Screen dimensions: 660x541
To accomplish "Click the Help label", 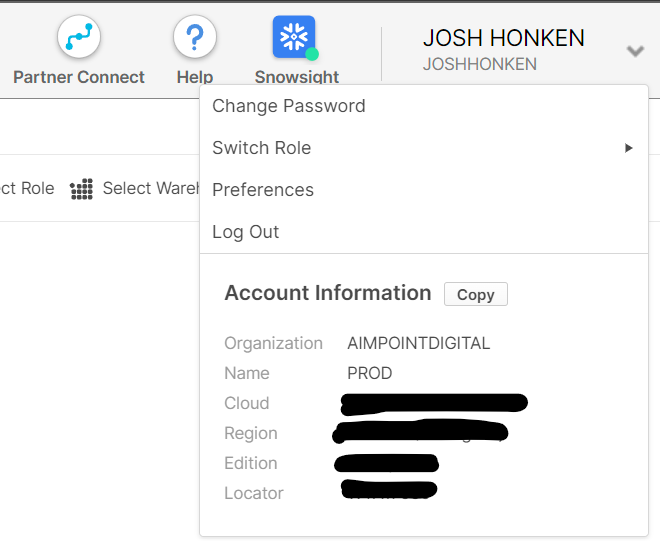I will pos(195,77).
